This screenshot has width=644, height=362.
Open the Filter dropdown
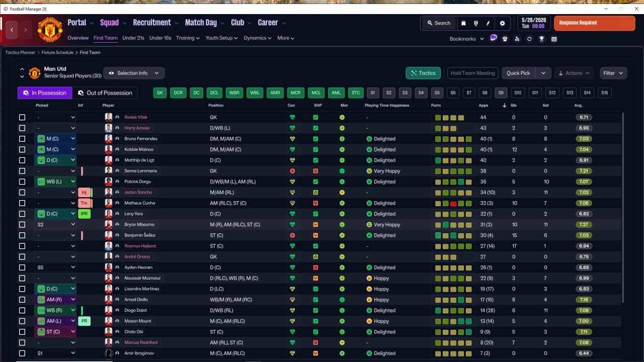coord(613,73)
